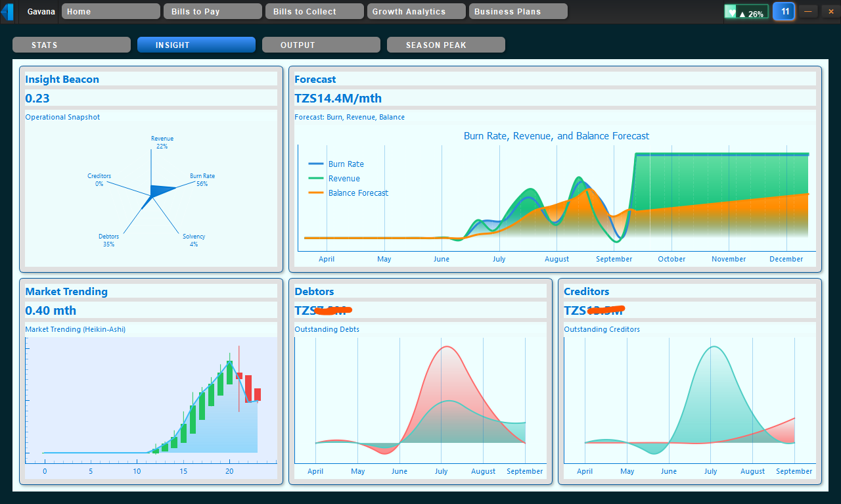Screen dimensions: 841x504
Task: Switch to the STATS tab
Action: coord(72,45)
